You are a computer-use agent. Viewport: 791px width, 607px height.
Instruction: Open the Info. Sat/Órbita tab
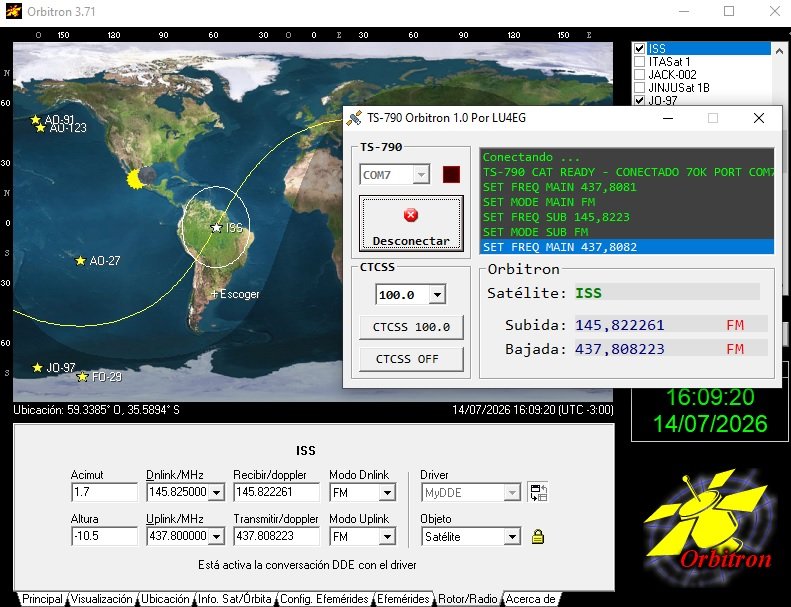[x=235, y=599]
